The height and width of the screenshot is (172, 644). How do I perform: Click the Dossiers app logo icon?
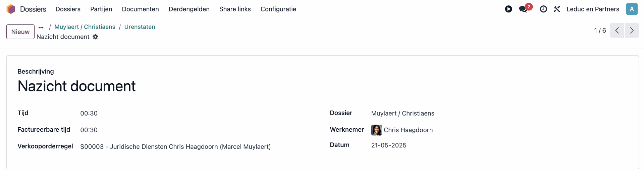tap(11, 9)
